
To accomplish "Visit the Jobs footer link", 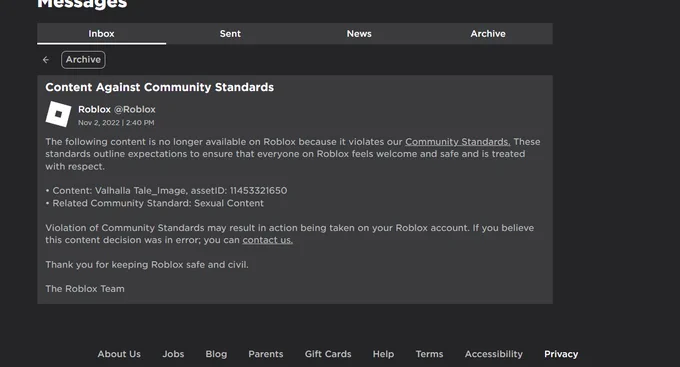I will pyautogui.click(x=173, y=354).
